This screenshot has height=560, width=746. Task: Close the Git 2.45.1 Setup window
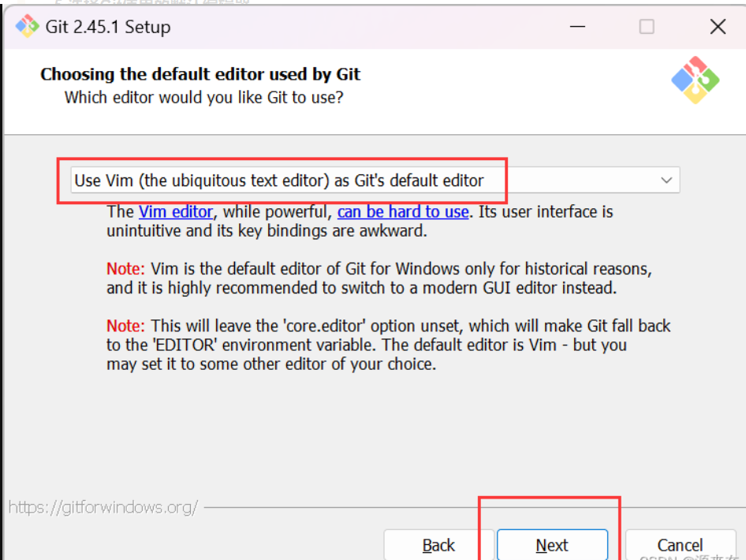coord(718,27)
